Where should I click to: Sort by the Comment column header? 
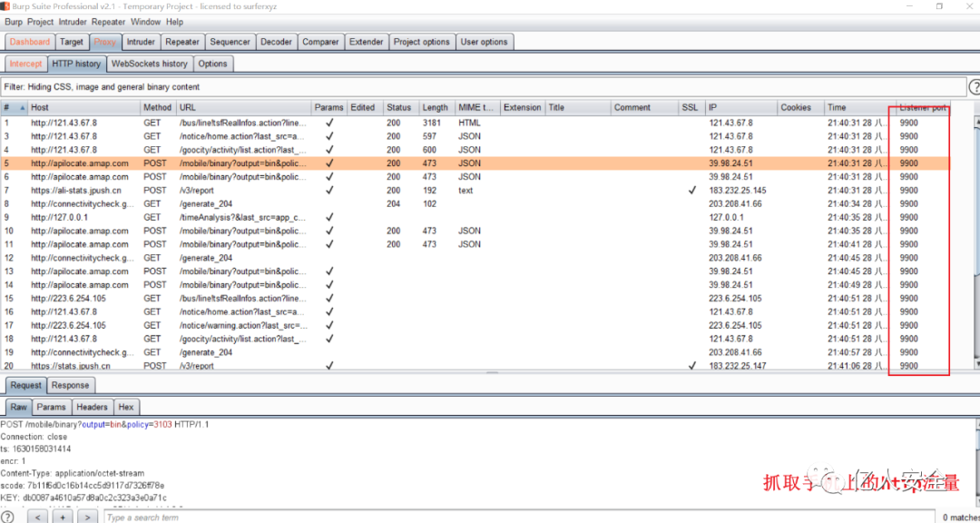(x=644, y=108)
